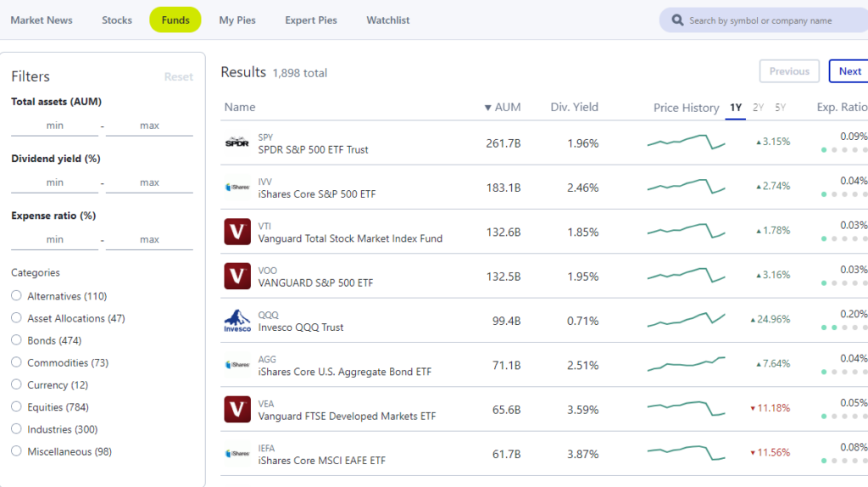Open iShares Core MSCI EAFE ETF
868x487 pixels.
(x=321, y=460)
